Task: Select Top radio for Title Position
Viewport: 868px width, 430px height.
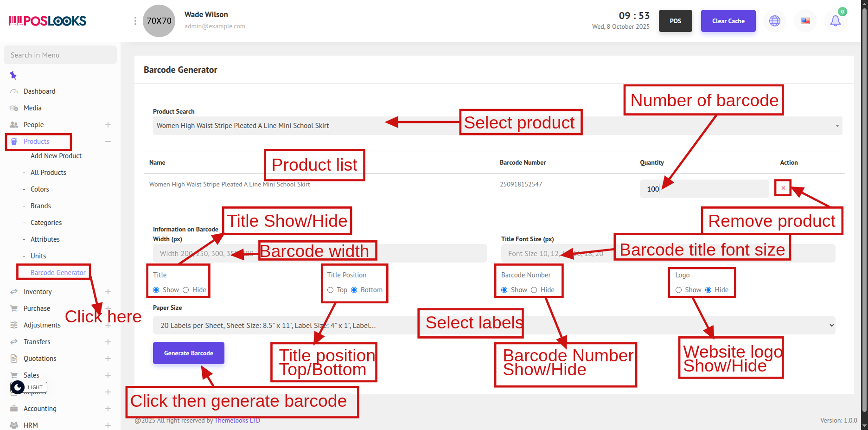Action: tap(331, 290)
